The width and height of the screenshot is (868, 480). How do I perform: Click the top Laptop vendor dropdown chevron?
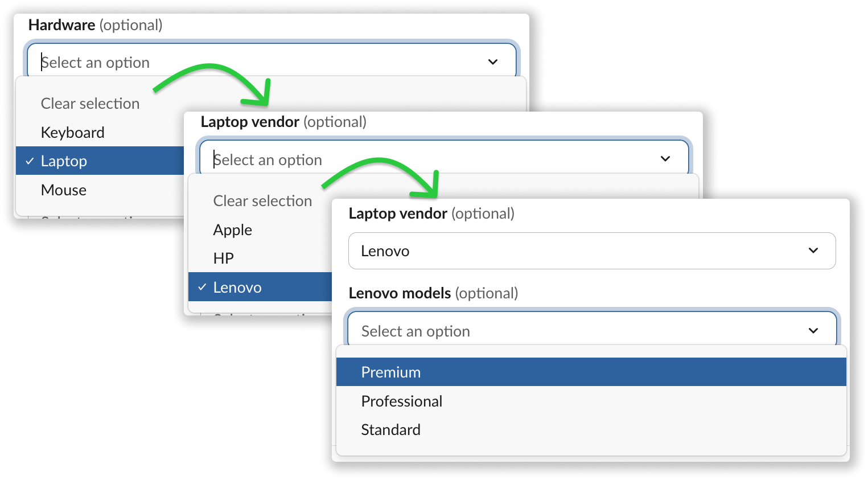click(665, 159)
